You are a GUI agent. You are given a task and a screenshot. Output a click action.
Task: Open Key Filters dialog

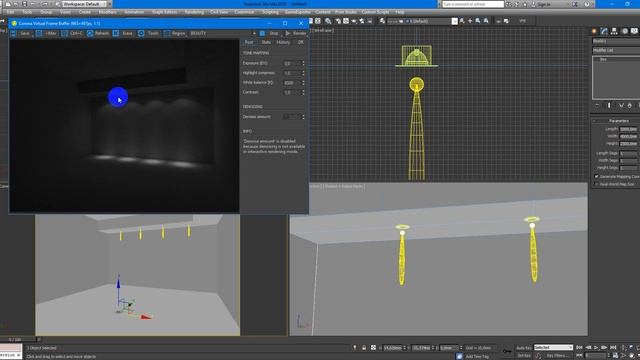[x=557, y=356]
